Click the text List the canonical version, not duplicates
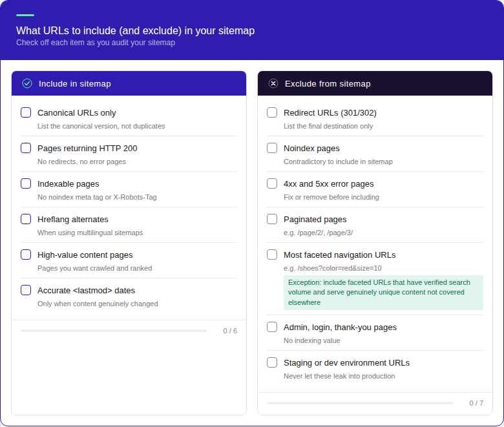Viewport: 504px width, 427px height. [x=101, y=126]
